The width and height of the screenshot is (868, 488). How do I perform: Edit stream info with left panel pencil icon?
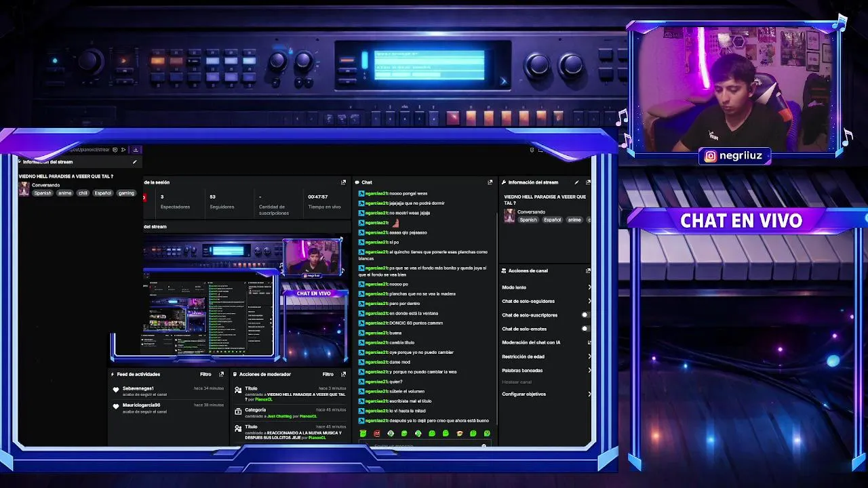tap(134, 162)
